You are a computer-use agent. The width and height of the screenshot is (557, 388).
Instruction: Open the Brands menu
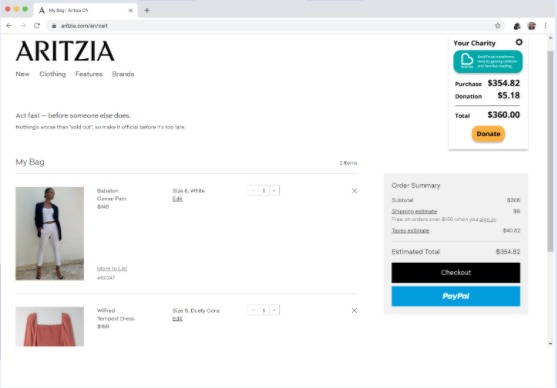[123, 74]
